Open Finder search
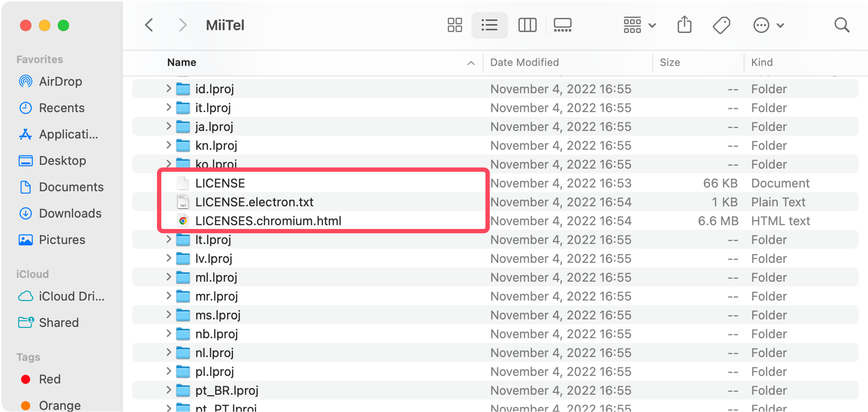This screenshot has width=868, height=412. (x=841, y=25)
